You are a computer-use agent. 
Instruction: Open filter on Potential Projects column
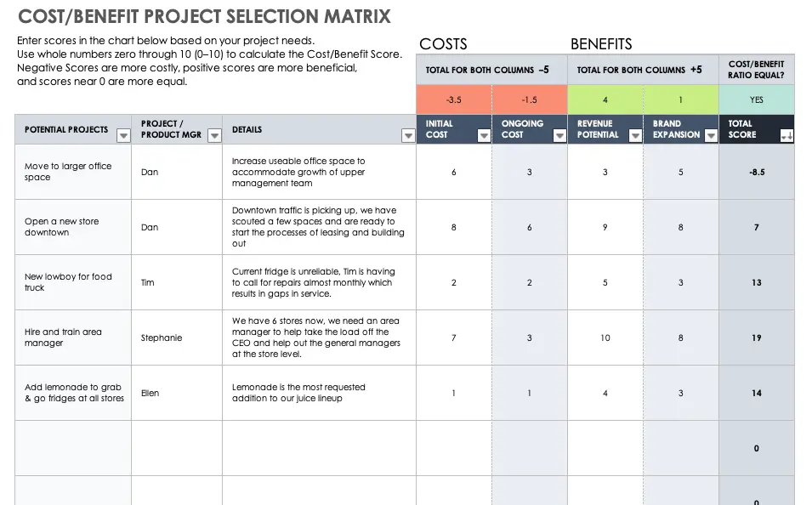click(122, 135)
